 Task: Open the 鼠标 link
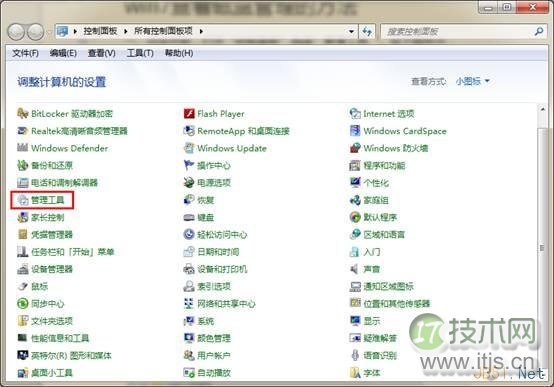[39, 286]
